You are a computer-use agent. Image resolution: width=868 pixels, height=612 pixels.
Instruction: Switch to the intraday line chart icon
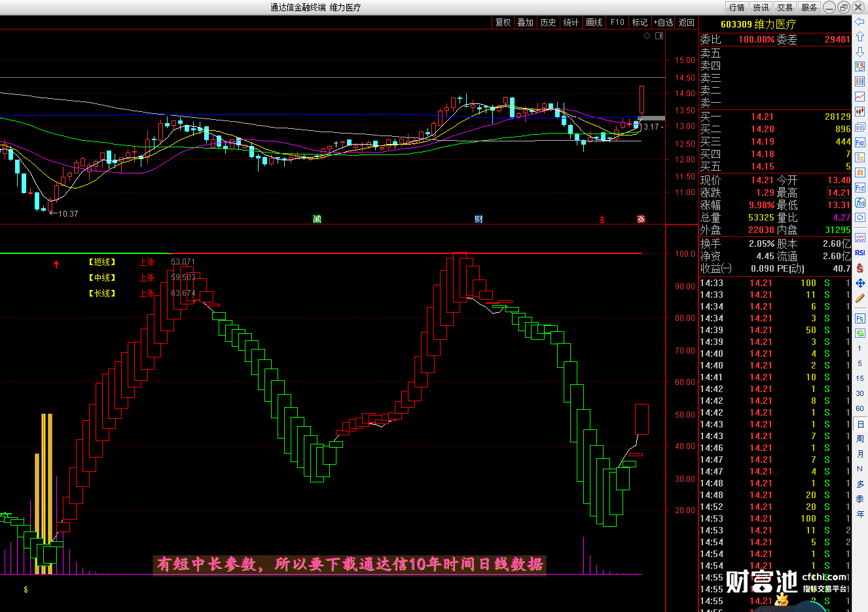(x=860, y=97)
